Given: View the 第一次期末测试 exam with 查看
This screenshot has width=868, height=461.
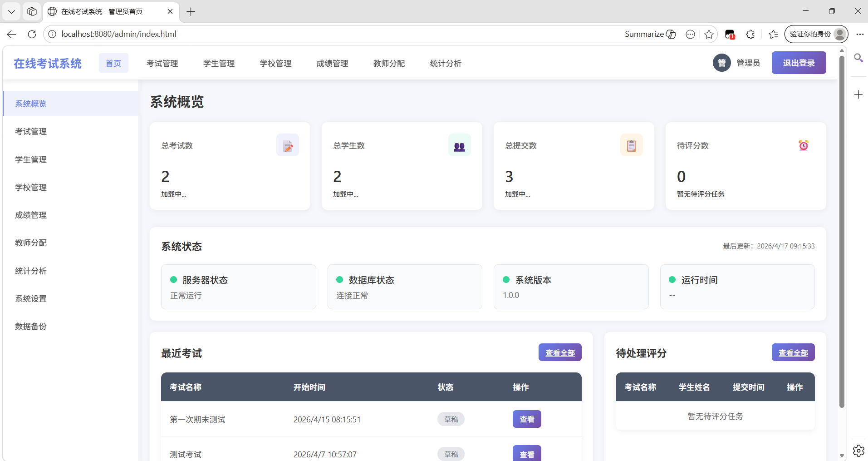Looking at the screenshot, I should tap(526, 419).
